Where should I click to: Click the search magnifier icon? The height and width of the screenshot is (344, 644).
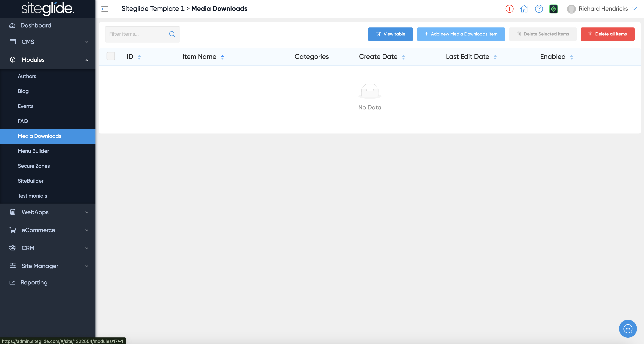(172, 34)
